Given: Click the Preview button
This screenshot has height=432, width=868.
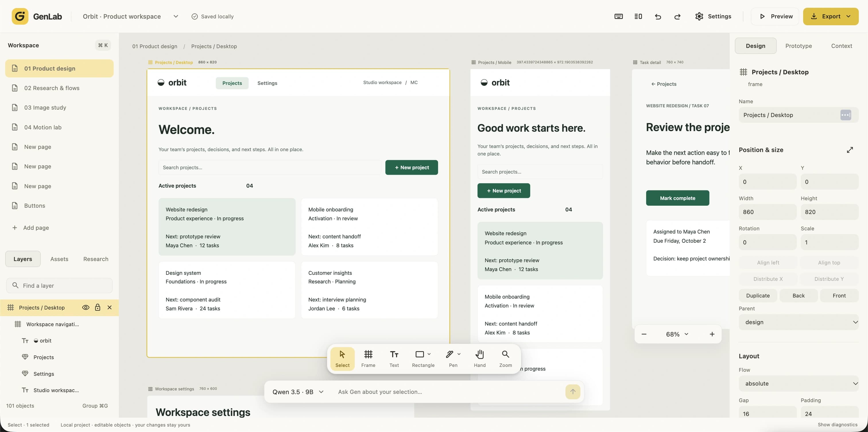Looking at the screenshot, I should click(x=775, y=17).
